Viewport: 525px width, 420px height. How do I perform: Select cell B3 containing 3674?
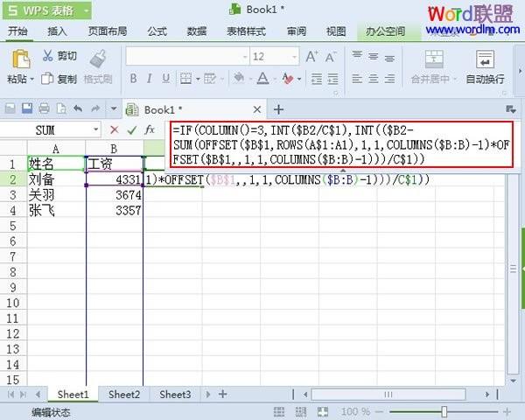pyautogui.click(x=115, y=195)
